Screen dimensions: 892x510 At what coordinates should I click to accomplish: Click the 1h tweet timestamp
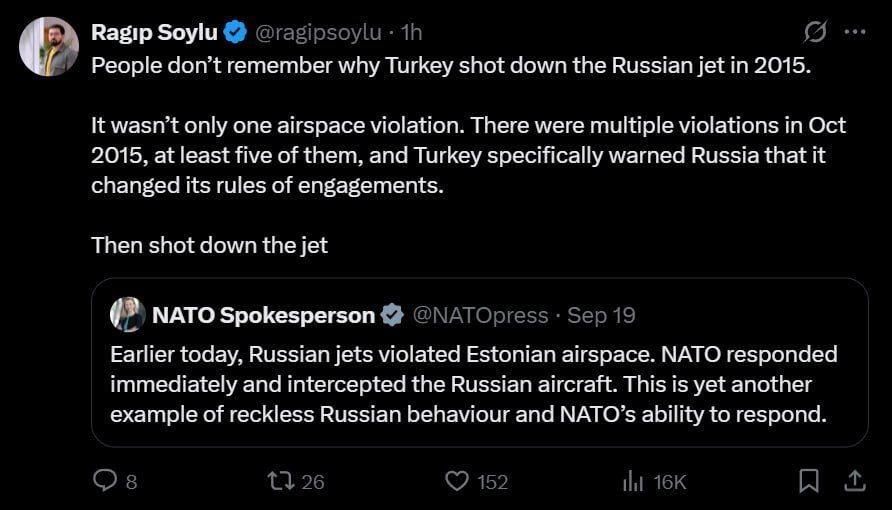(411, 33)
